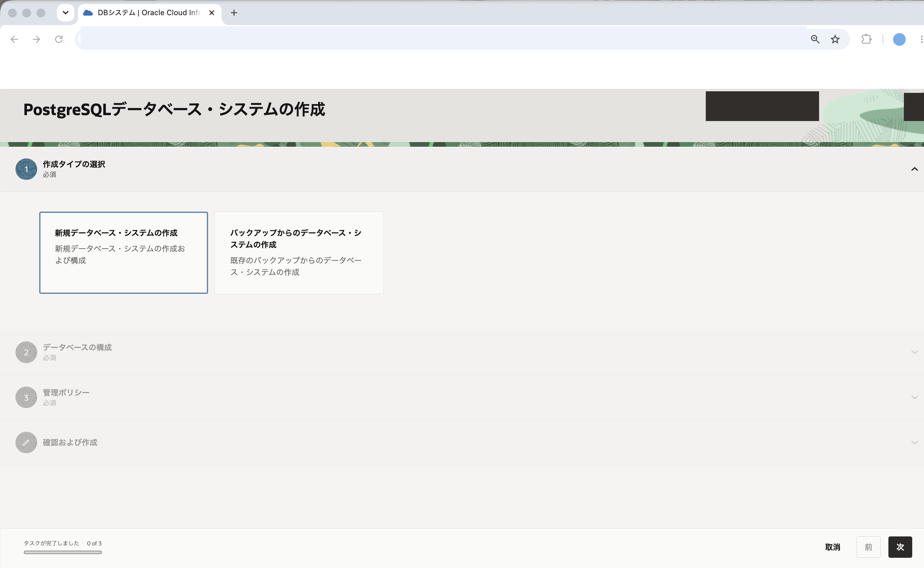Click the 取消 cancel button
This screenshot has width=924, height=568.
click(x=832, y=547)
